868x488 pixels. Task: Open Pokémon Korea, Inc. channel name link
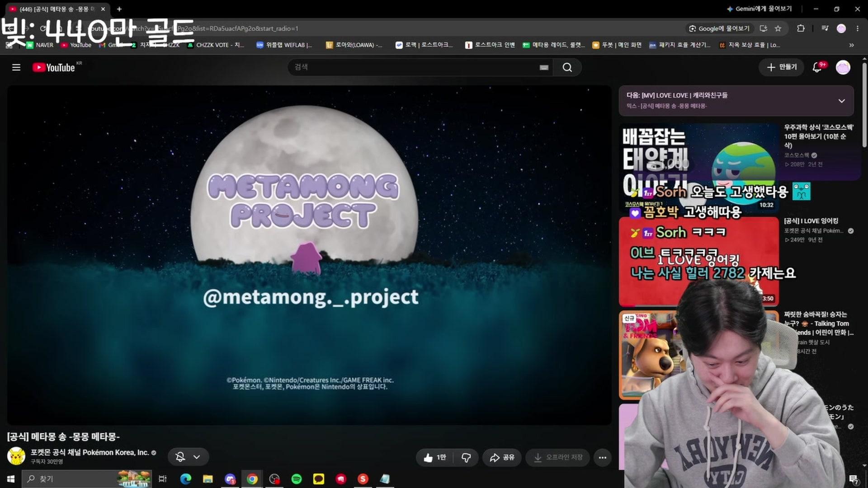point(90,452)
